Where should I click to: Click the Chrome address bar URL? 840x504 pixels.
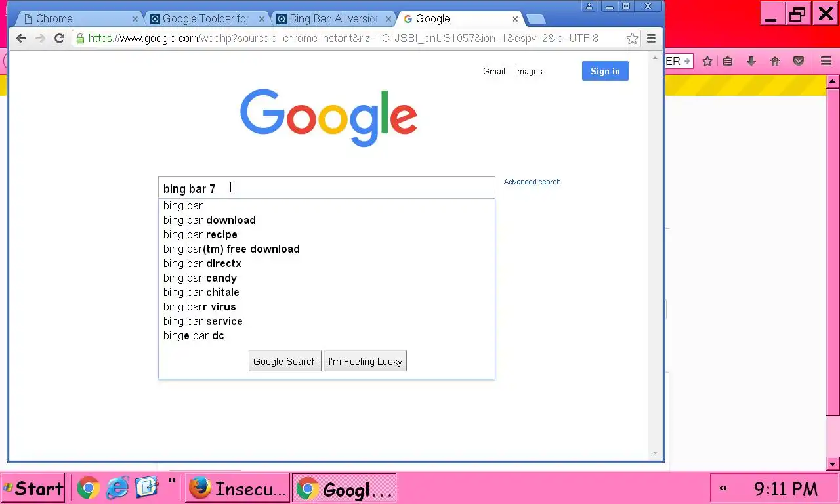(x=343, y=39)
